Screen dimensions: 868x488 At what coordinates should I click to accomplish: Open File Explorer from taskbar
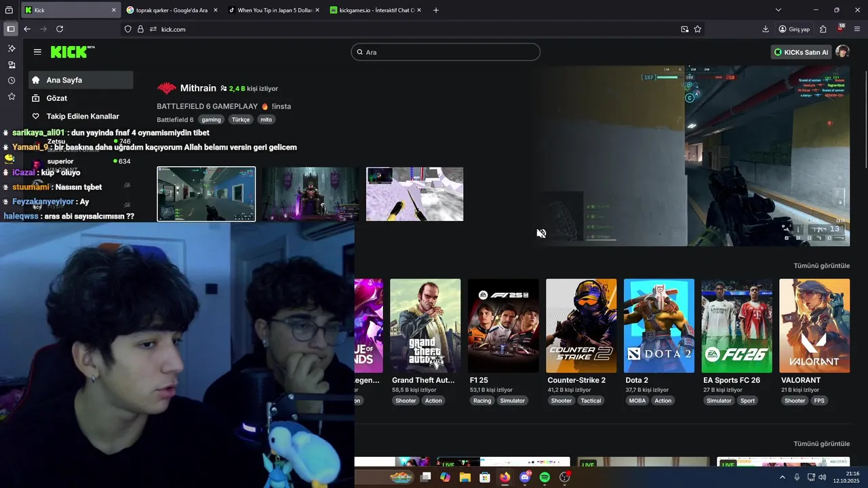pyautogui.click(x=465, y=477)
